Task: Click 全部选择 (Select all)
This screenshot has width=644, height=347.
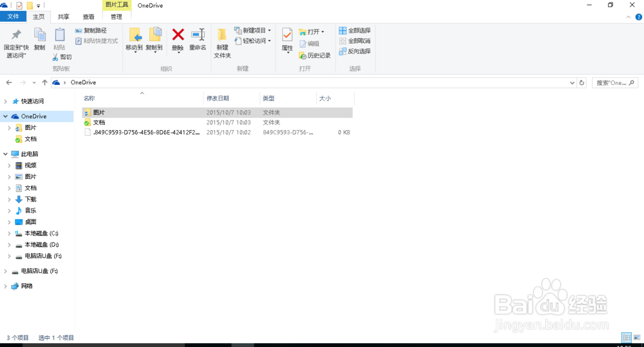Action: pos(355,30)
